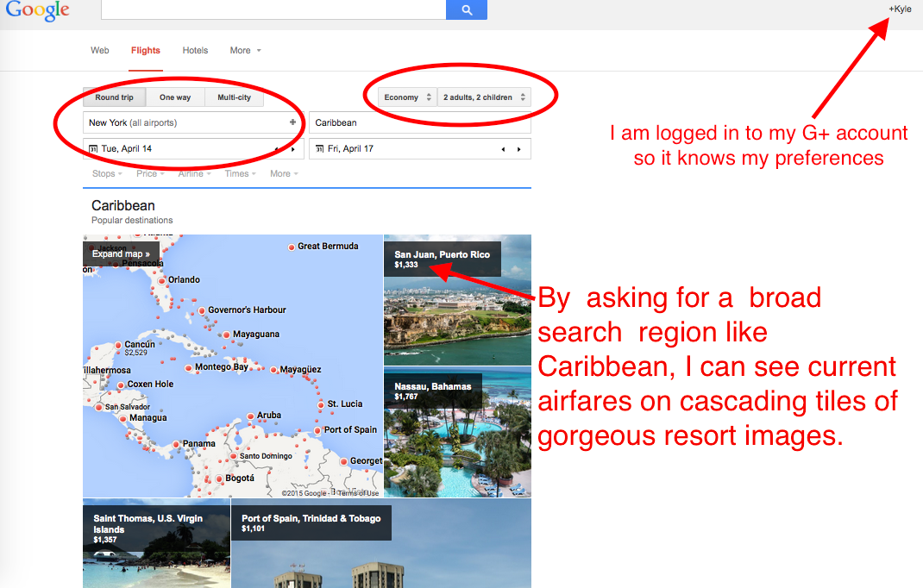Advance the return date with the right arrow
Image resolution: width=923 pixels, height=588 pixels.
(518, 149)
